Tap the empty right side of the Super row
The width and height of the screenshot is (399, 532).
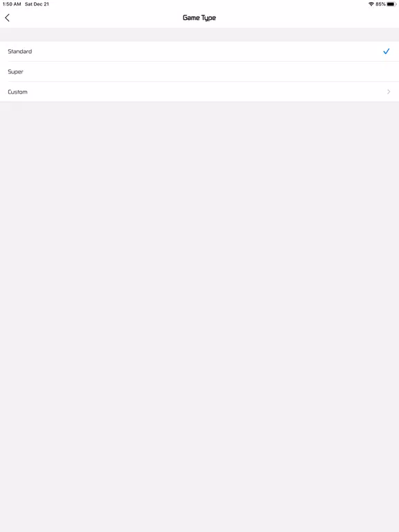[305, 71]
